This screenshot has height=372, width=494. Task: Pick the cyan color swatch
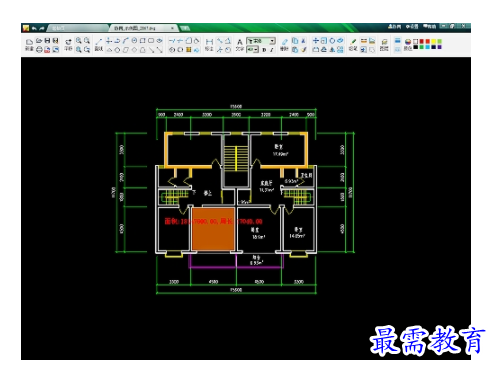click(x=428, y=47)
